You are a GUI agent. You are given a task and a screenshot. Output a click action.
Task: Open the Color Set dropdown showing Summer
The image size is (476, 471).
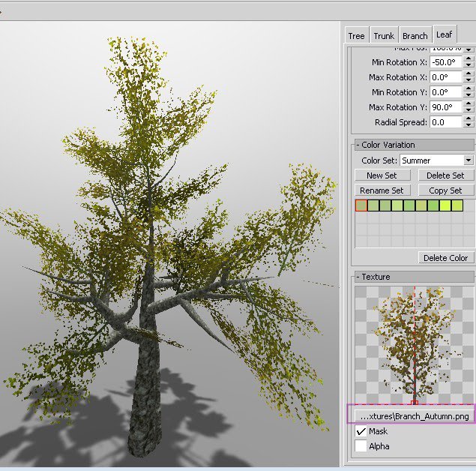click(x=436, y=160)
